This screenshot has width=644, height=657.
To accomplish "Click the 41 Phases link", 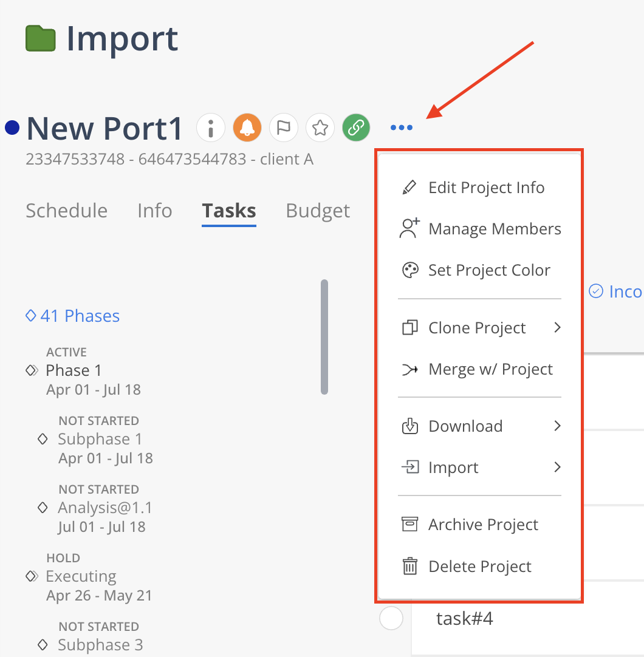I will tap(80, 316).
